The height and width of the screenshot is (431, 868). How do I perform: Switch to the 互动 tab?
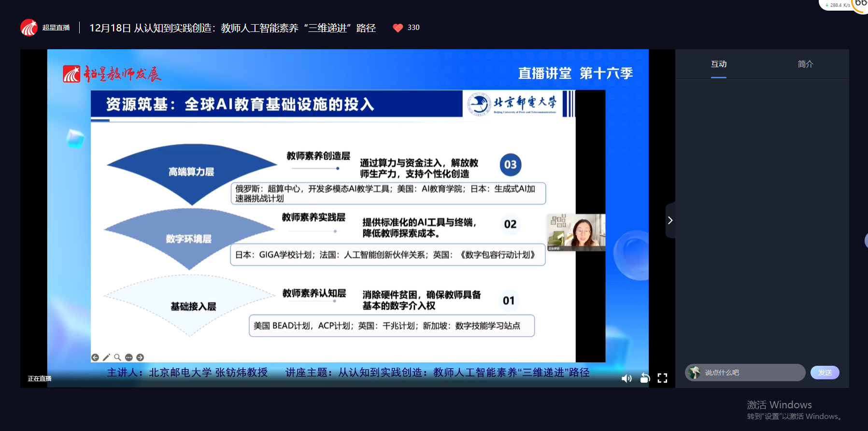718,64
